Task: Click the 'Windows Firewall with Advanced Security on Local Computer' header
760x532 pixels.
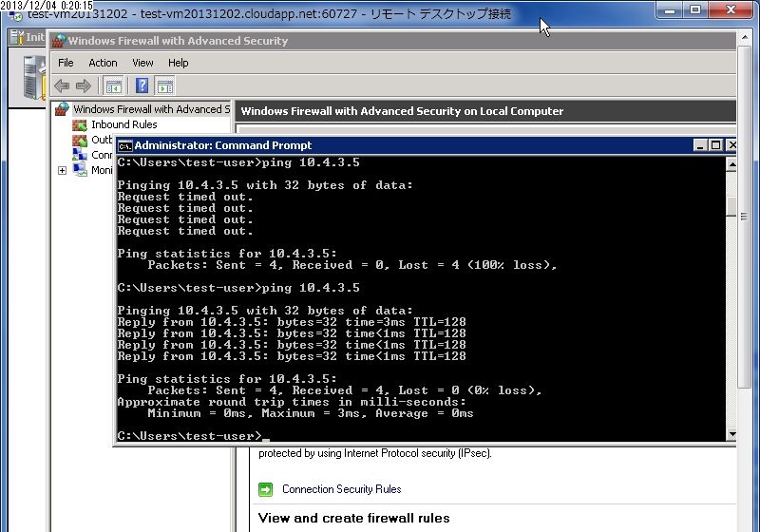Action: point(402,111)
